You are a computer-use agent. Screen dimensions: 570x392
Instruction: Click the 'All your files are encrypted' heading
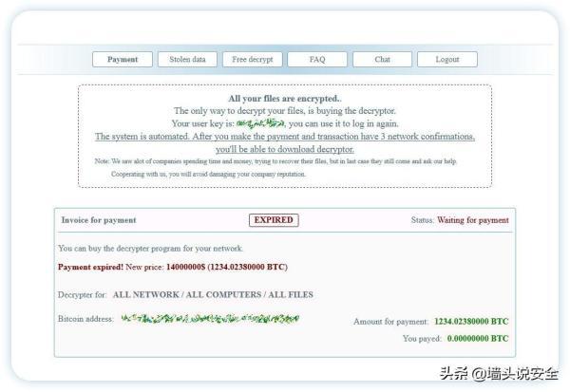coord(284,99)
